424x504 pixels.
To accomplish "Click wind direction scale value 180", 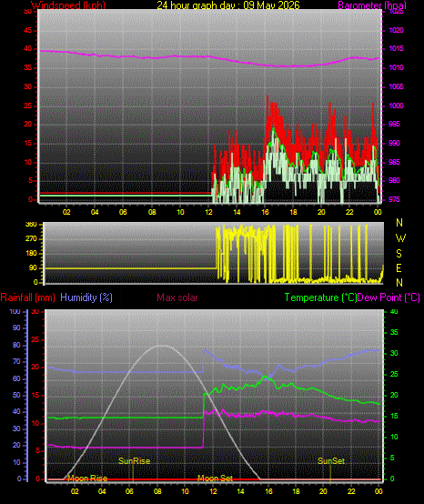I will [31, 254].
